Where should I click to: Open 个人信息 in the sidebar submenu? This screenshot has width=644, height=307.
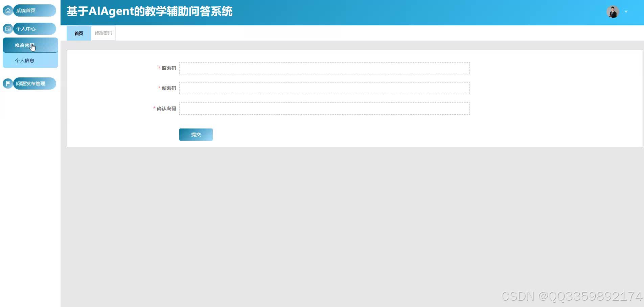pyautogui.click(x=30, y=61)
